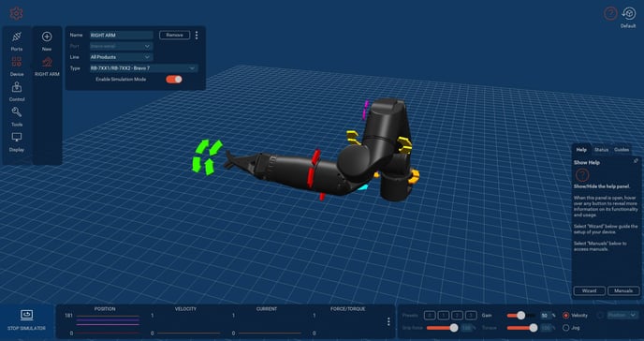The width and height of the screenshot is (644, 341).
Task: Click the Wizard button
Action: click(x=590, y=290)
